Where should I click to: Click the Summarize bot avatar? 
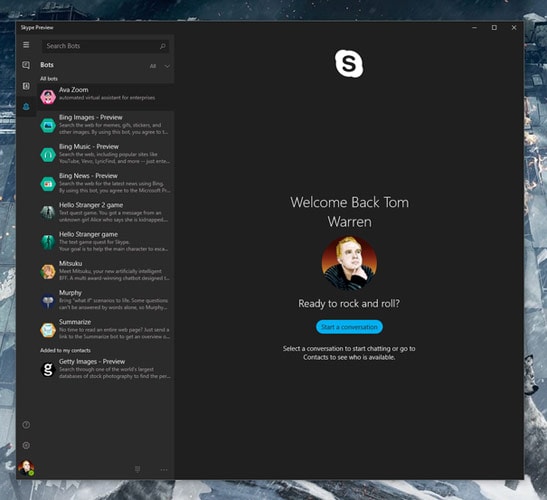[x=48, y=330]
